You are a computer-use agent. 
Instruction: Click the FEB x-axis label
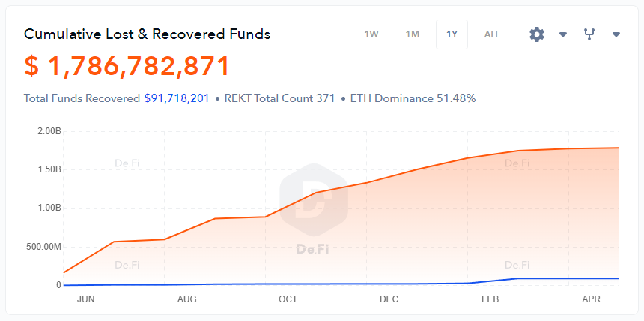(x=490, y=299)
